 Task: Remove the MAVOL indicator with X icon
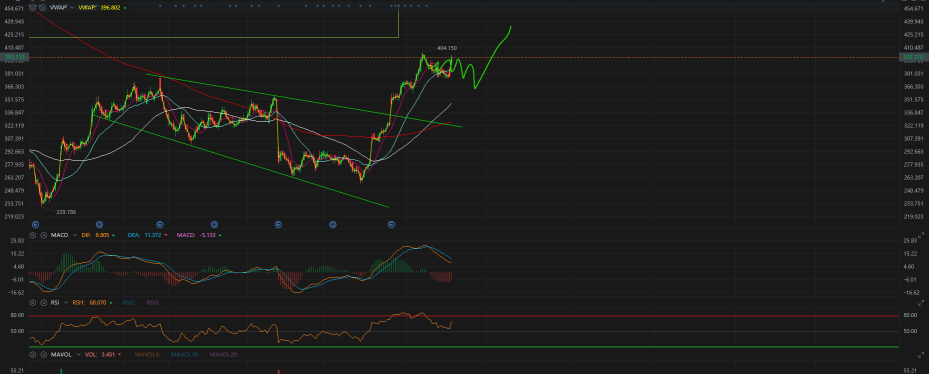[x=43, y=354]
